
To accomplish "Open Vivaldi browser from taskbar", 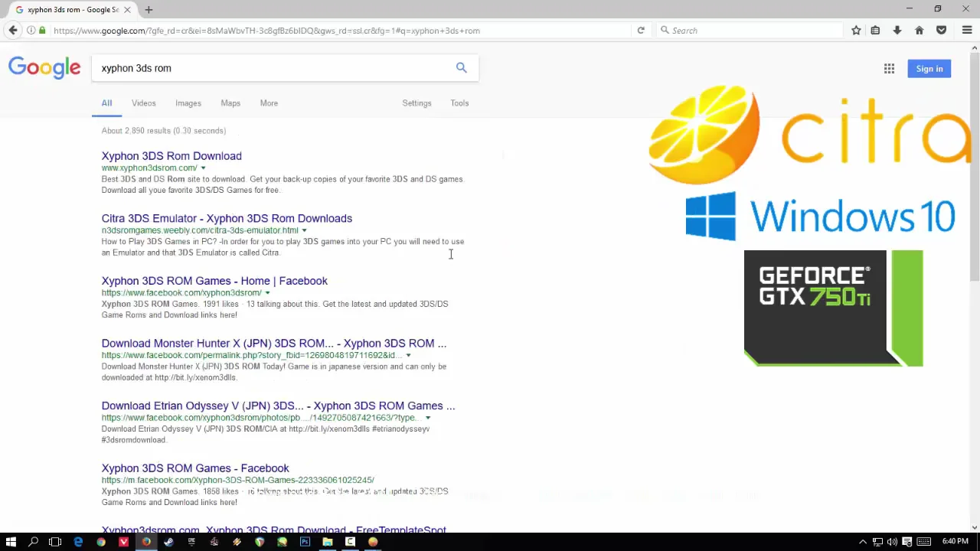I will tap(123, 542).
